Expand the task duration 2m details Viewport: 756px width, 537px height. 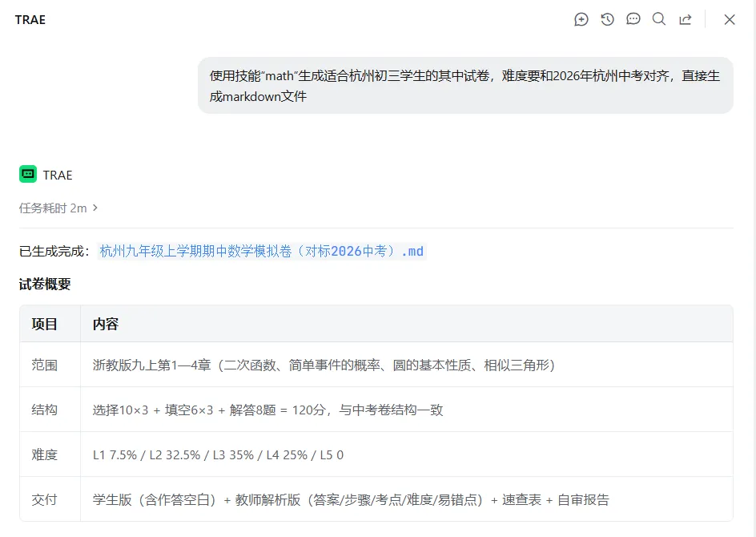58,208
